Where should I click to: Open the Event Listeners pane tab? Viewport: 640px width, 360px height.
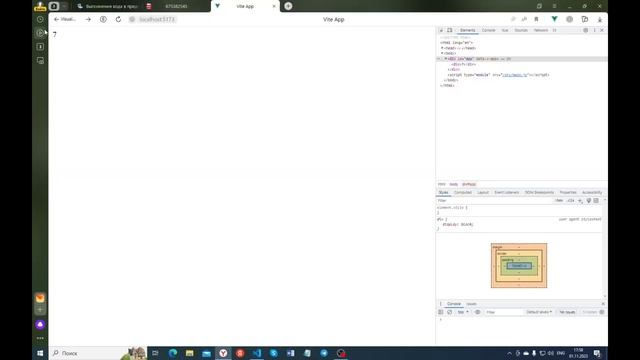tap(507, 192)
